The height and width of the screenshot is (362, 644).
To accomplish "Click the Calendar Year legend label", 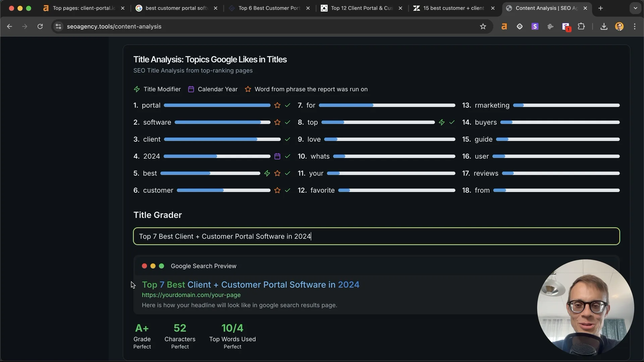I will (218, 89).
